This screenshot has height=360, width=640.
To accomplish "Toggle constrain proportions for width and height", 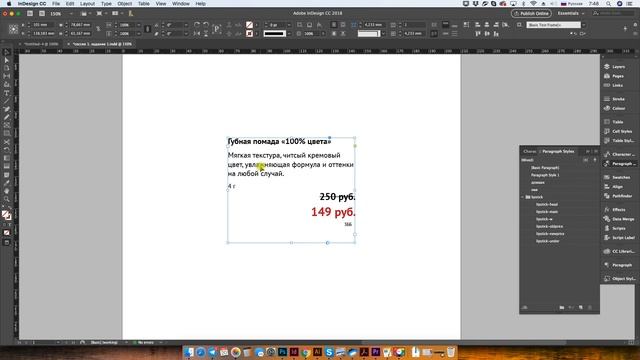I will coord(98,29).
